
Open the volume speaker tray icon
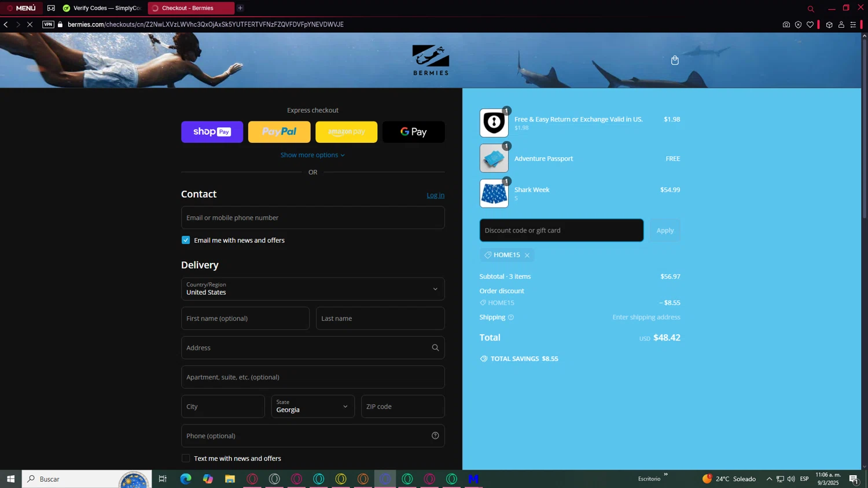tap(791, 479)
